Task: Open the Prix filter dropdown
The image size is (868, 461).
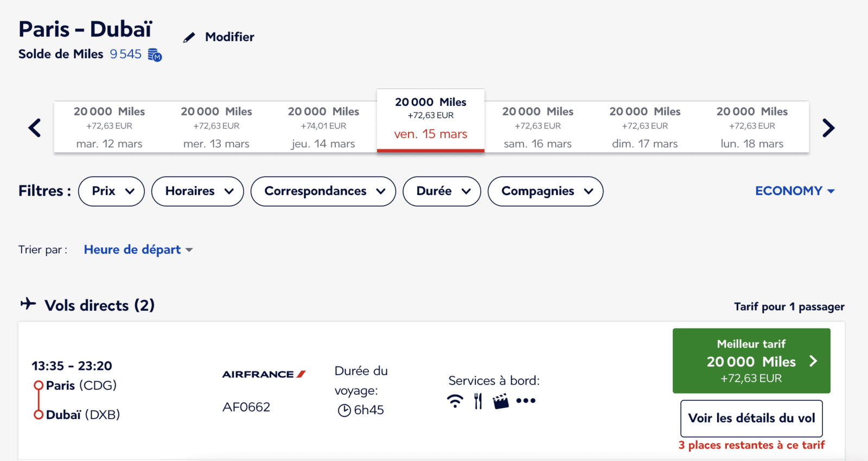Action: point(111,191)
